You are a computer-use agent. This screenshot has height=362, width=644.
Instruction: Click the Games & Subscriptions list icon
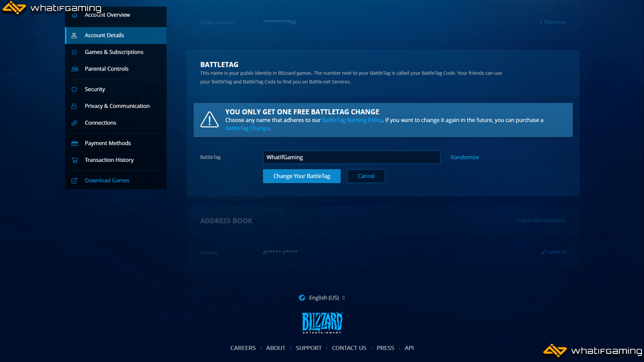pyautogui.click(x=74, y=52)
